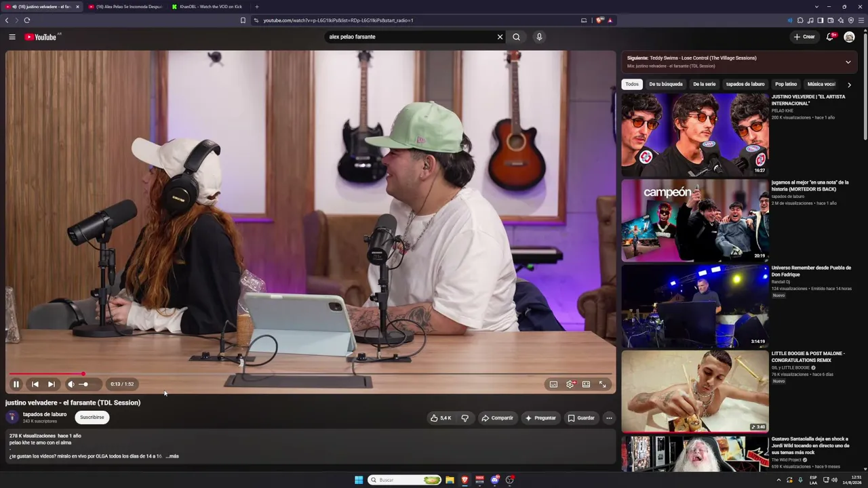The height and width of the screenshot is (488, 868).
Task: Open the Windows Start menu
Action: (359, 480)
